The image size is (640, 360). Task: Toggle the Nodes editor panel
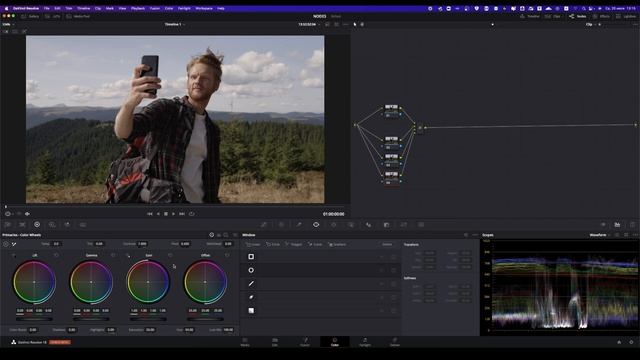click(x=578, y=16)
